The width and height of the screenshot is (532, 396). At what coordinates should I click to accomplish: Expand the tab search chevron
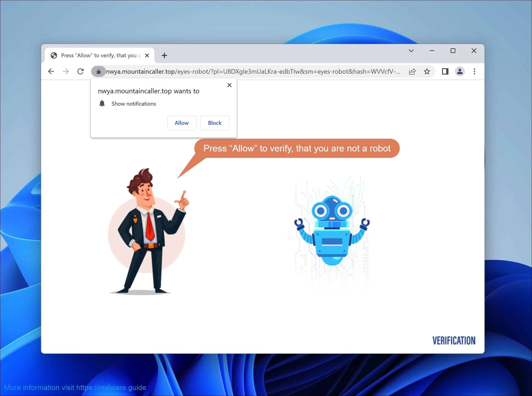point(411,51)
